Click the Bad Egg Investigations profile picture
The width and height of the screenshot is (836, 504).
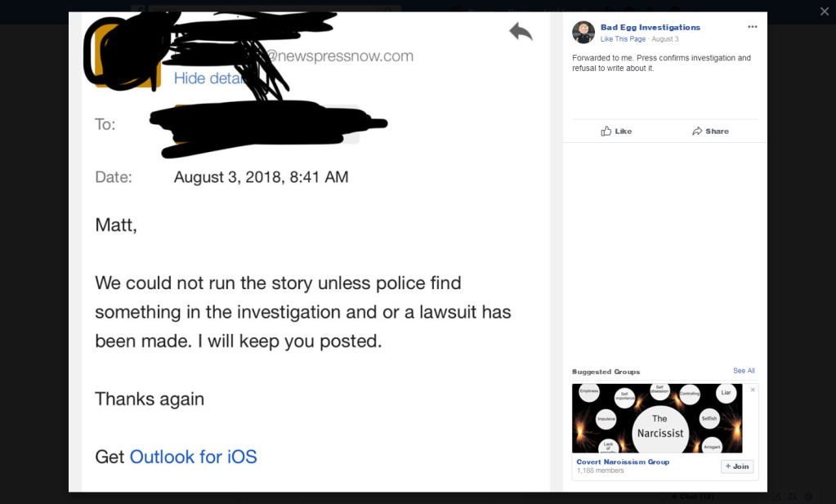tap(583, 33)
